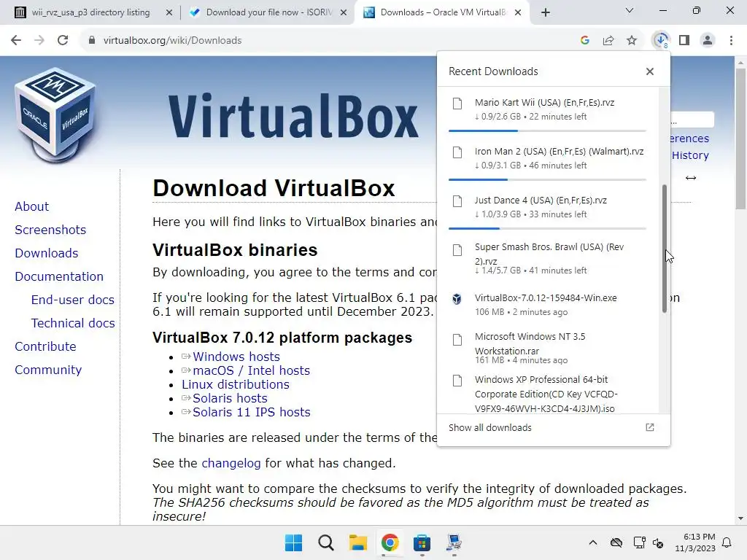Click the Iron Man 2 file icon
The image size is (747, 560).
[x=457, y=152]
